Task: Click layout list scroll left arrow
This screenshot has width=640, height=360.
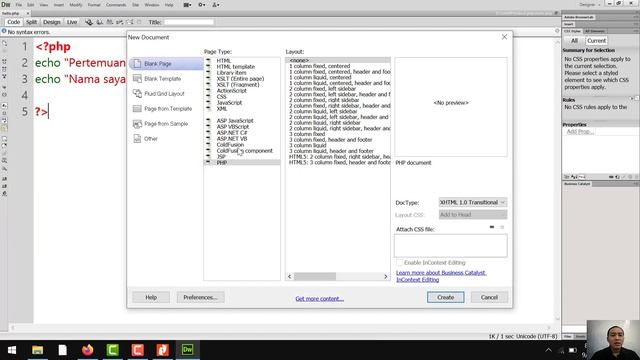Action: [x=290, y=277]
